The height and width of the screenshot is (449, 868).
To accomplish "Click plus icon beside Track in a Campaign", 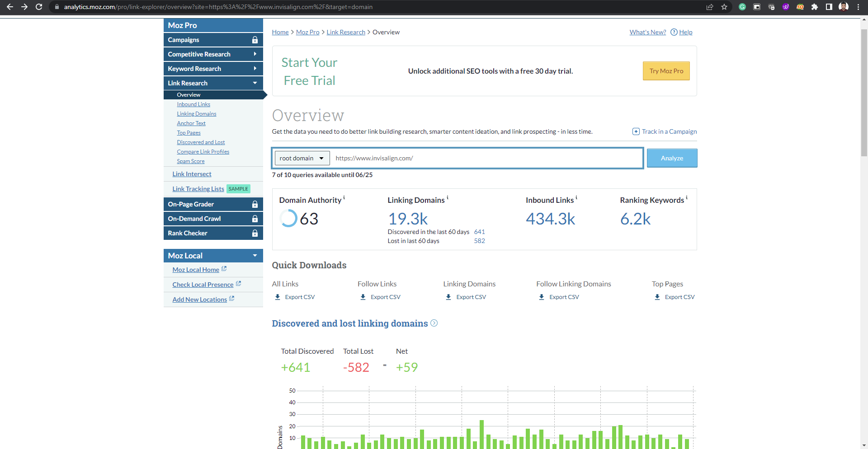I will click(x=636, y=131).
